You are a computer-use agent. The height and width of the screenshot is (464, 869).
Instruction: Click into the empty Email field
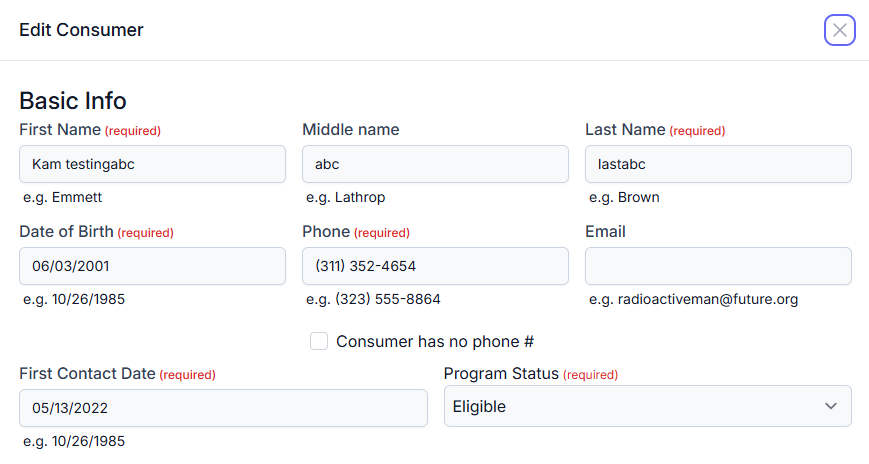[x=717, y=266]
